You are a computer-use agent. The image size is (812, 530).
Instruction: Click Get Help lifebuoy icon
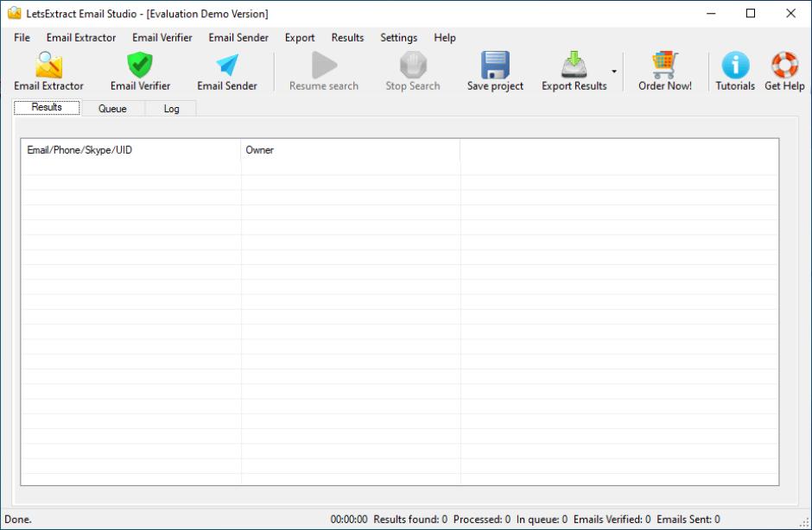(784, 65)
